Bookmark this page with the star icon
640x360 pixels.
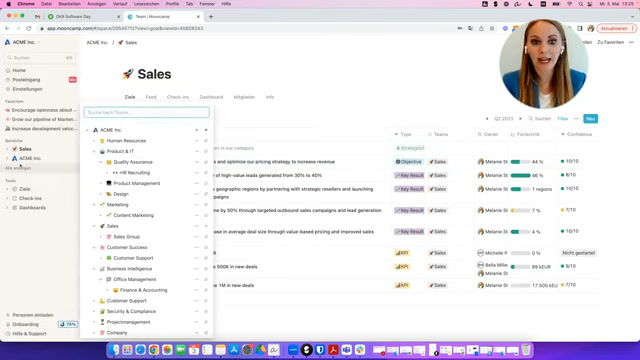492,28
